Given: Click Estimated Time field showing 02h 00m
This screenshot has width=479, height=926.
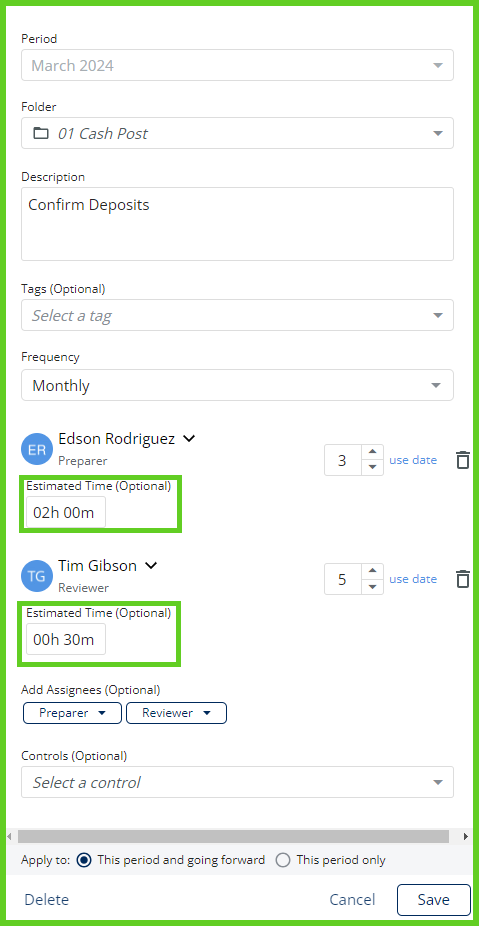Looking at the screenshot, I should pos(66,512).
